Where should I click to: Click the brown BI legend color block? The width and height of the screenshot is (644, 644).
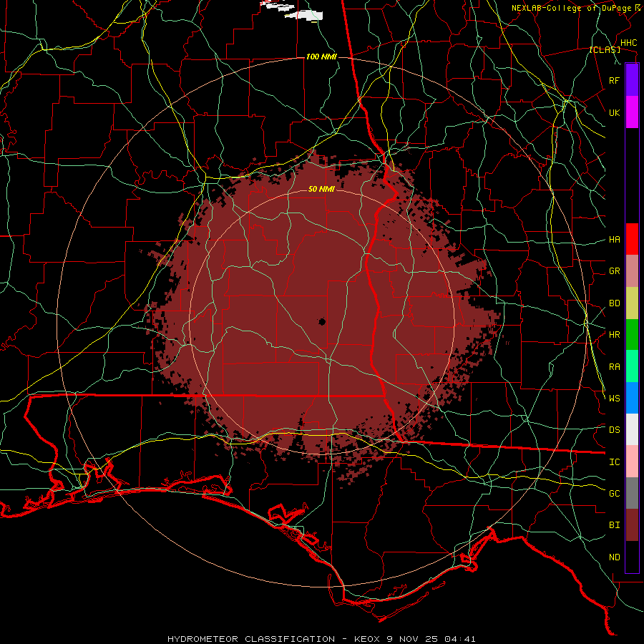[632, 525]
